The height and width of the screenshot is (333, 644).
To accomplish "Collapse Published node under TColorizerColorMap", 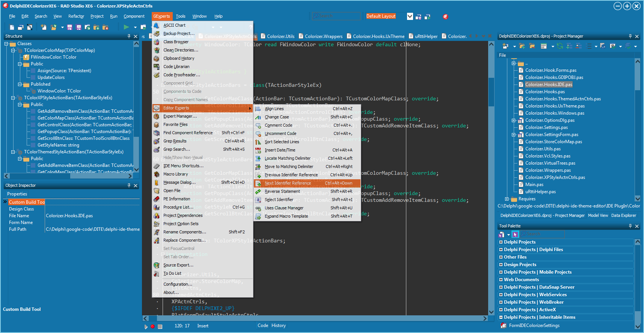I will coord(20,85).
